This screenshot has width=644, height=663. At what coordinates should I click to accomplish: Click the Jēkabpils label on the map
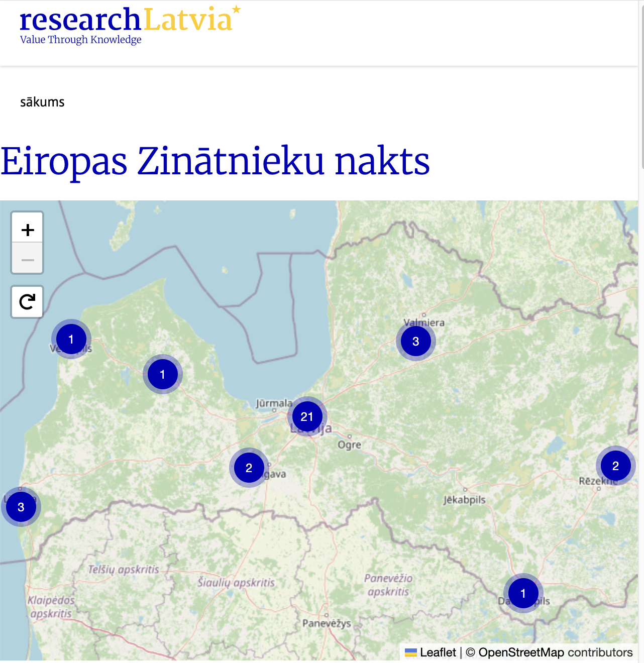pyautogui.click(x=464, y=500)
